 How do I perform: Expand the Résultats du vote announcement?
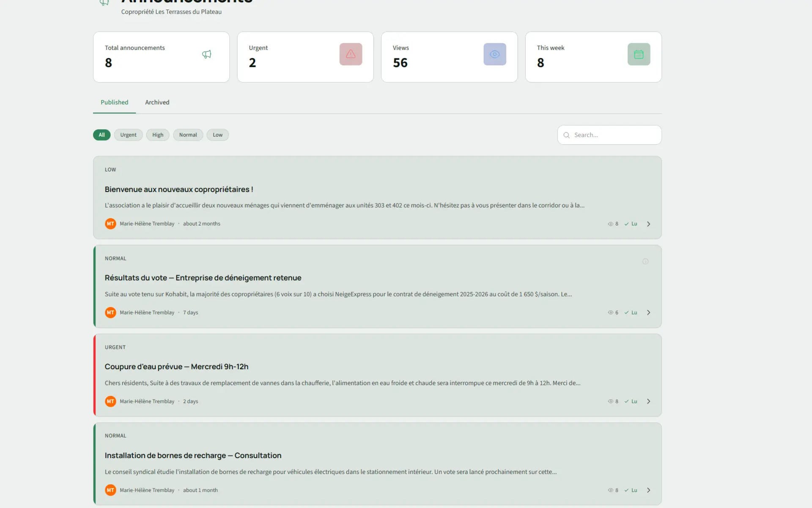point(648,312)
